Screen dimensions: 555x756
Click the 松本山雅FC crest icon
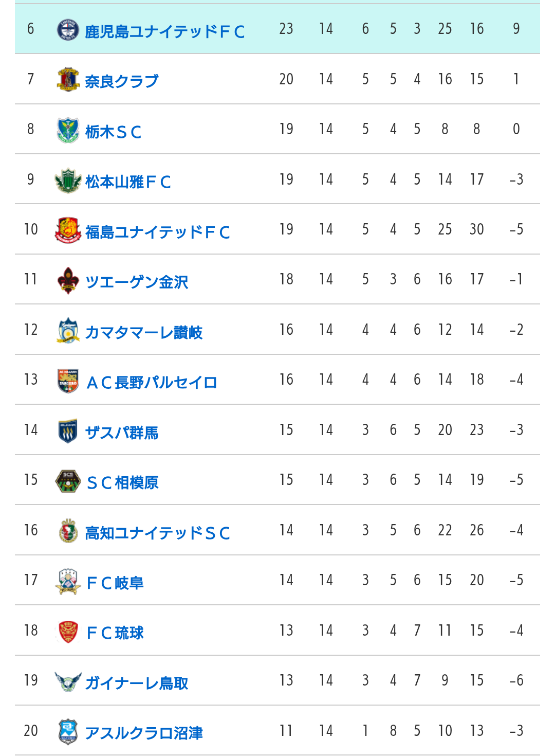click(68, 180)
